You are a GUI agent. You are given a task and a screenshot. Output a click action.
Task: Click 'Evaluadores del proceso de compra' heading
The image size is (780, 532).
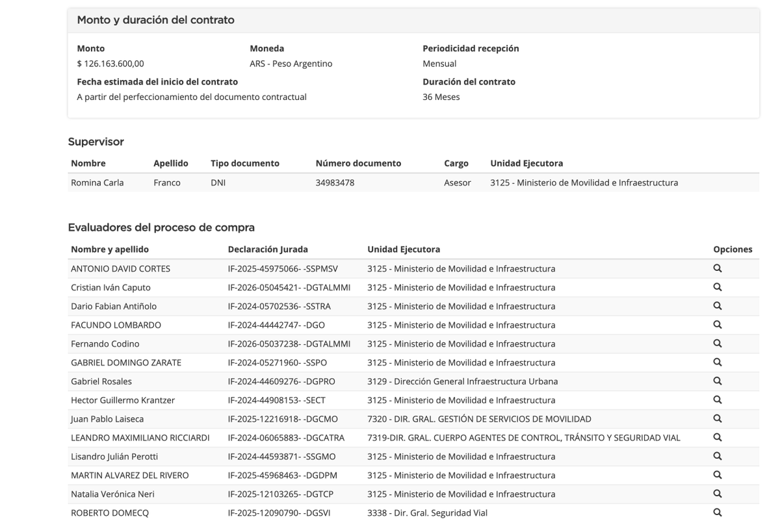coord(161,227)
